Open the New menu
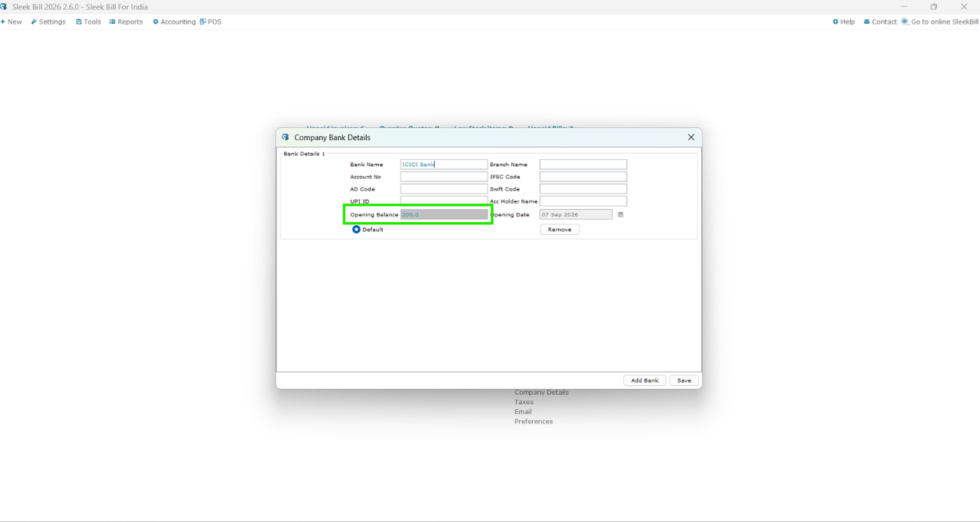Screen dimensions: 980x522 tap(11, 21)
